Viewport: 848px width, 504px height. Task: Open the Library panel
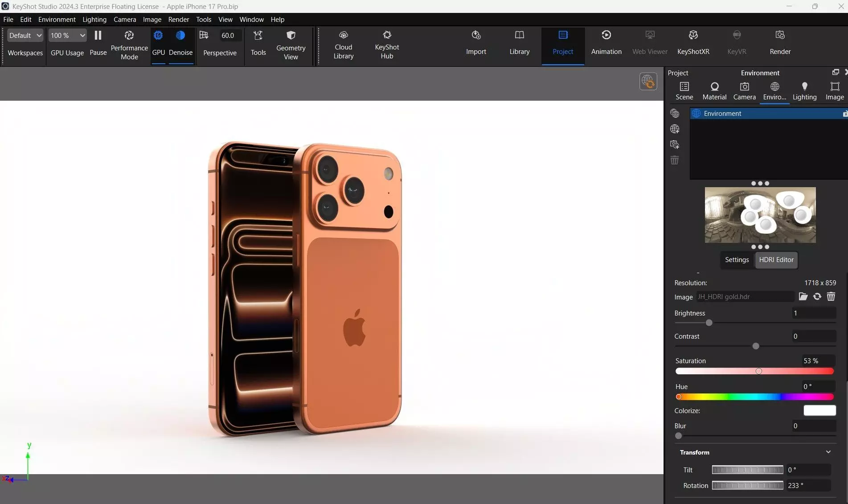coord(519,43)
